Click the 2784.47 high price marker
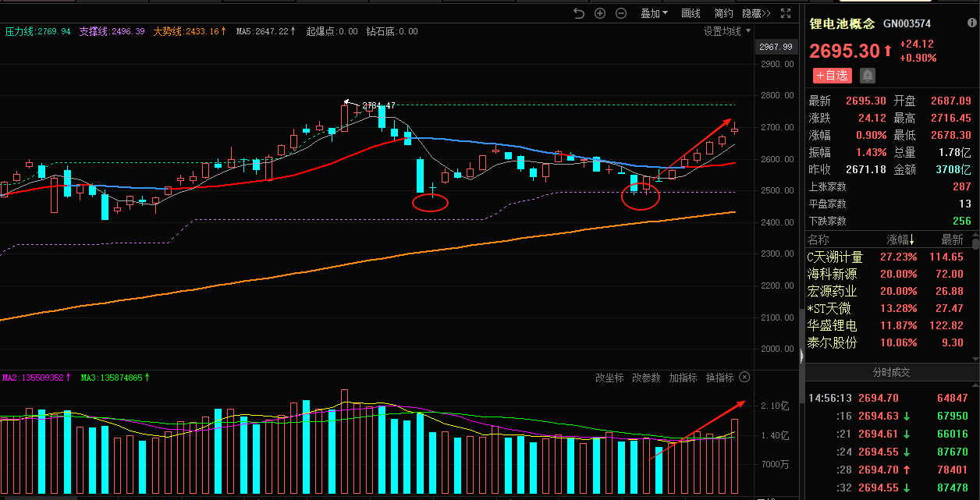 pos(379,105)
